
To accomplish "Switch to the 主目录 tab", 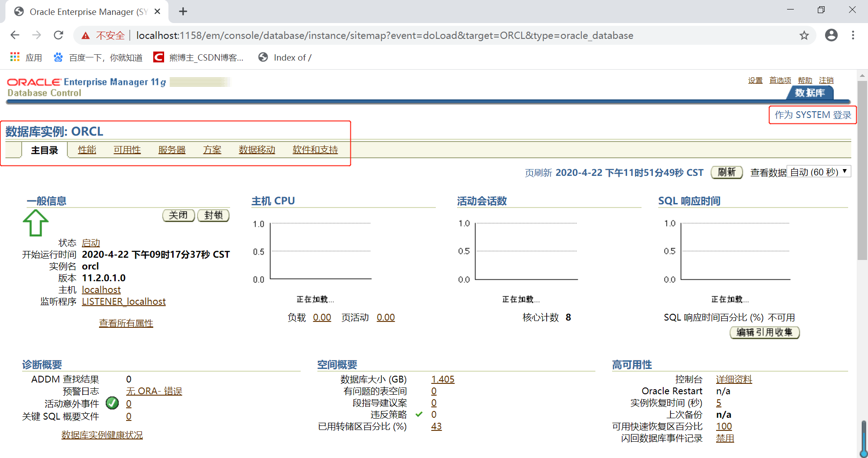I will 44,150.
